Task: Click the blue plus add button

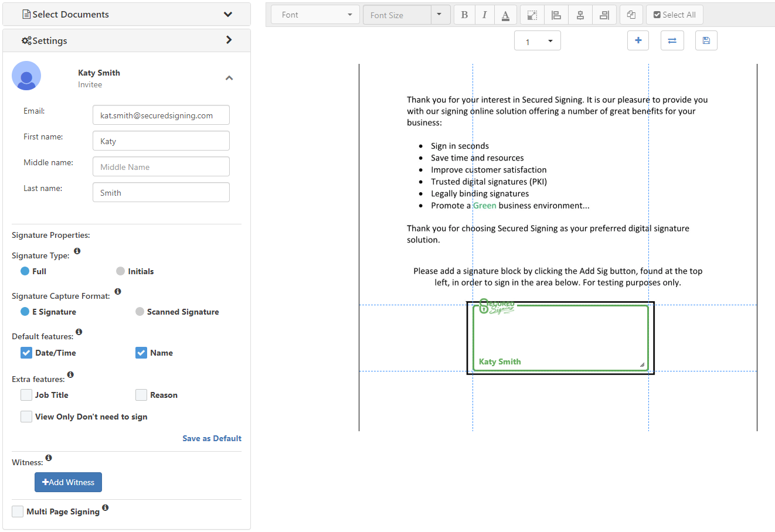Action: tap(638, 40)
